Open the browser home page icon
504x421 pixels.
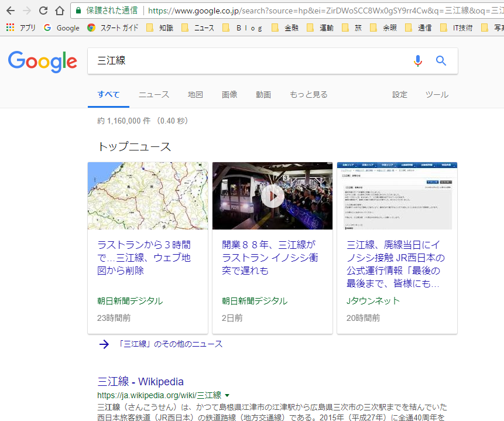coord(60,11)
